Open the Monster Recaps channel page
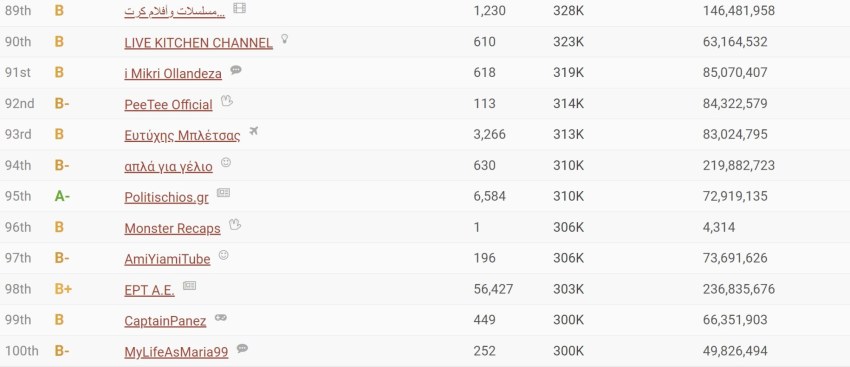This screenshot has width=850, height=367. pyautogui.click(x=172, y=229)
